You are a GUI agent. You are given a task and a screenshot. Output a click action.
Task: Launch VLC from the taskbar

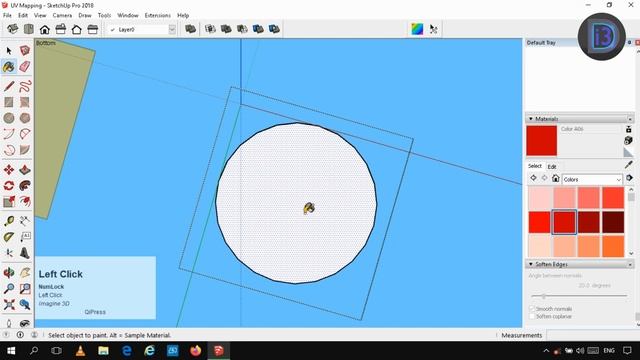point(80,351)
